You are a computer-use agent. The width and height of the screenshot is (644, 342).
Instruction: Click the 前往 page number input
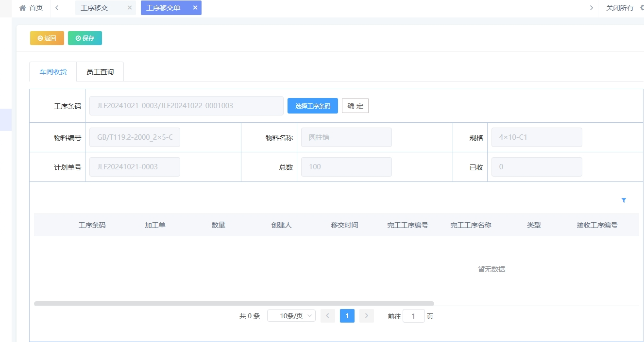coord(414,316)
